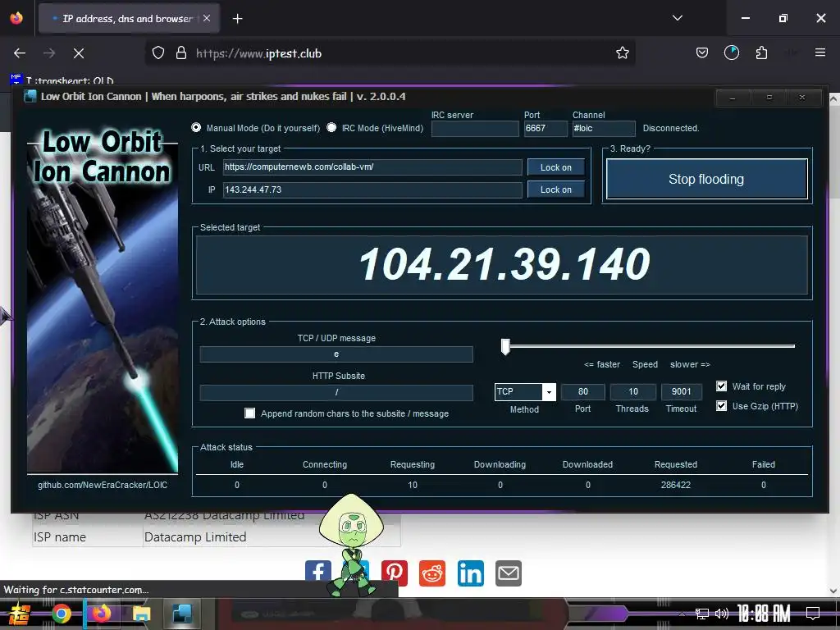Click the Stop flooding button
Viewport: 840px width, 630px height.
tap(706, 179)
